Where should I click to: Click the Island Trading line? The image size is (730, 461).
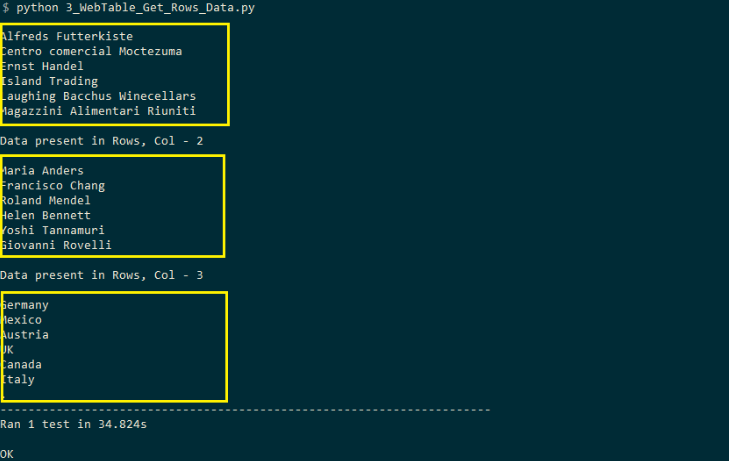click(x=49, y=81)
